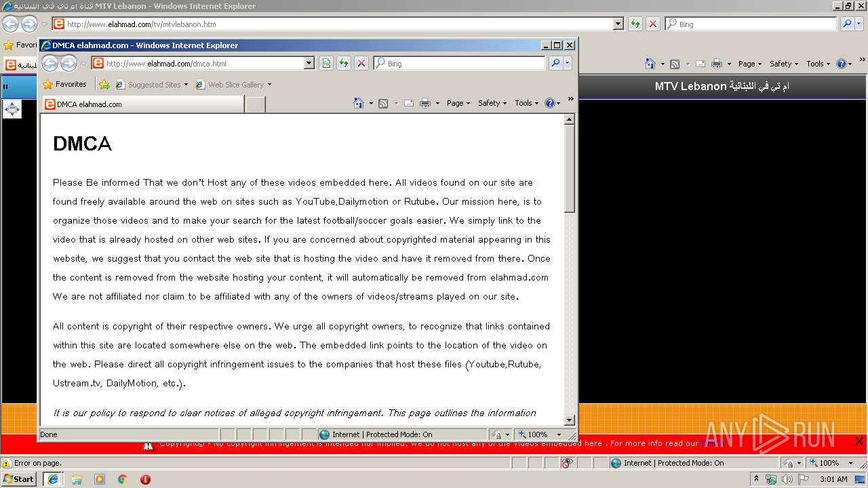Click Forward button in DMCA window
The width and height of the screenshot is (868, 488).
pyautogui.click(x=68, y=63)
